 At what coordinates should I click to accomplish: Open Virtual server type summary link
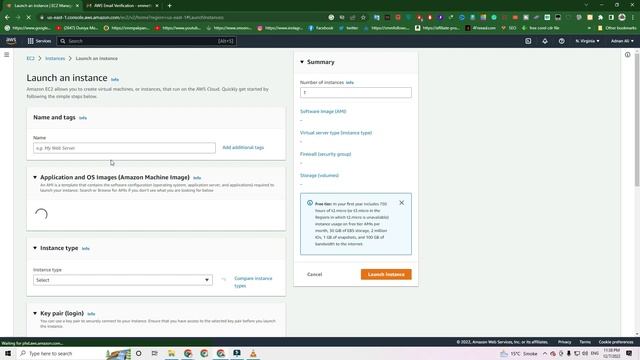(336, 133)
